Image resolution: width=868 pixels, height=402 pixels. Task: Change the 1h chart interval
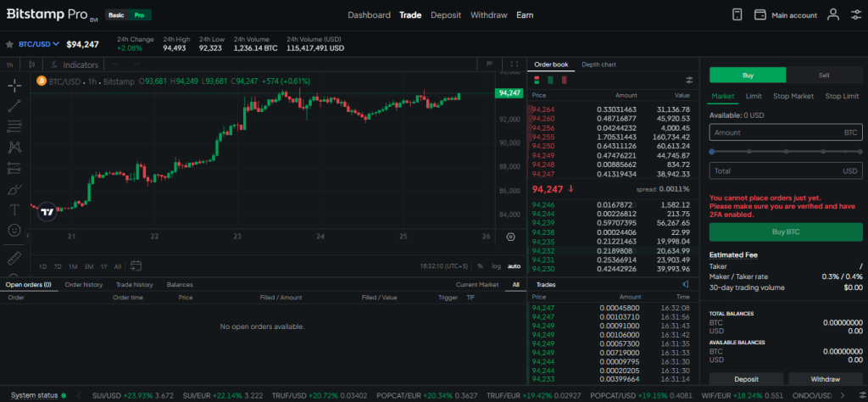pyautogui.click(x=9, y=64)
